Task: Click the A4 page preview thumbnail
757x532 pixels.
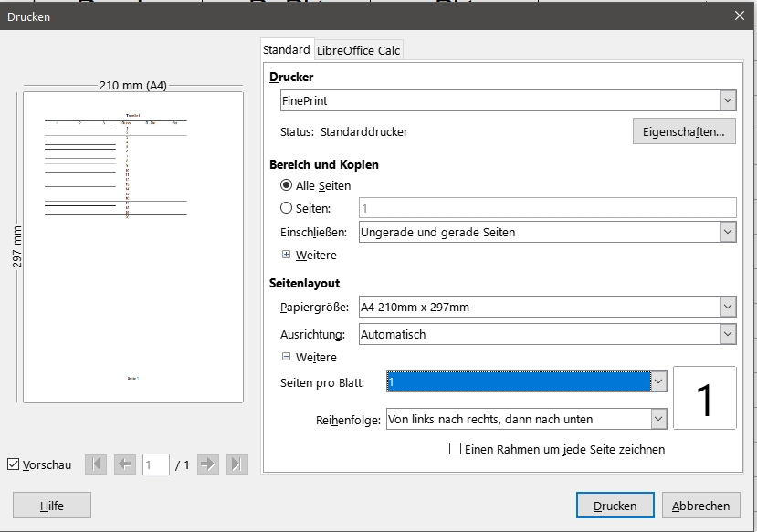Action: pos(133,247)
